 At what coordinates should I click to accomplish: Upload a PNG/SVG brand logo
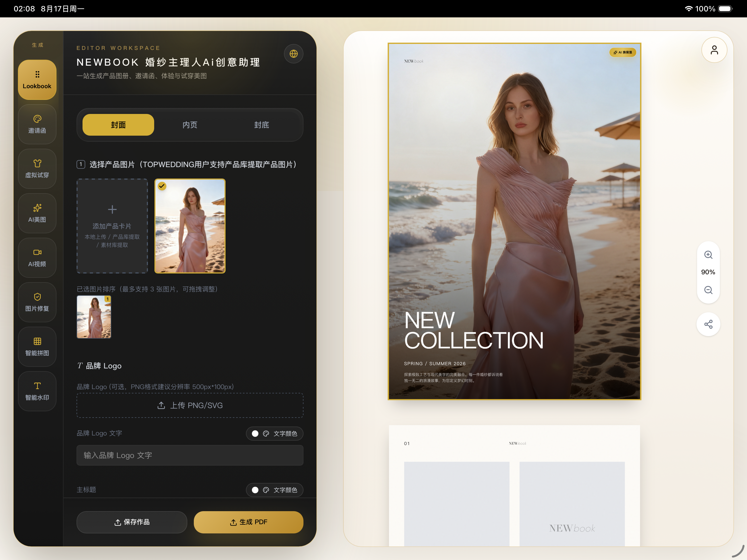[x=190, y=405]
